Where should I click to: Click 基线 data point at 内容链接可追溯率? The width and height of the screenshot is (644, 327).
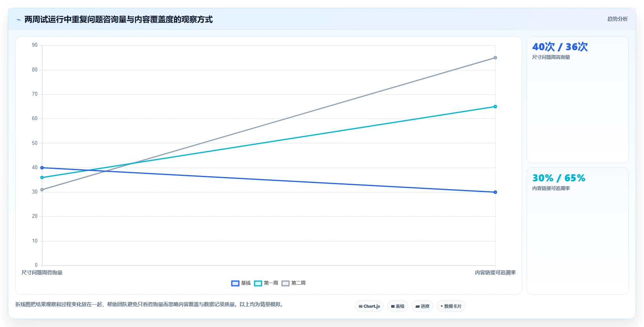click(x=495, y=192)
